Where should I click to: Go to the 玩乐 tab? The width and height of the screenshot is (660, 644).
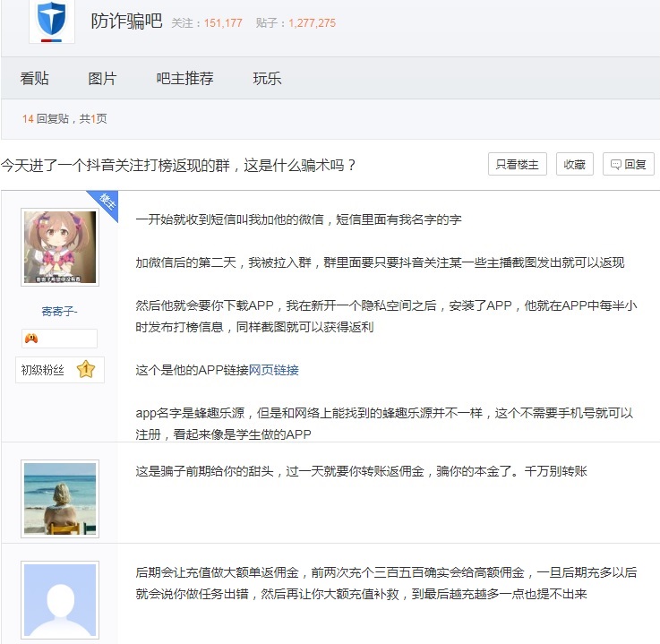coord(267,79)
